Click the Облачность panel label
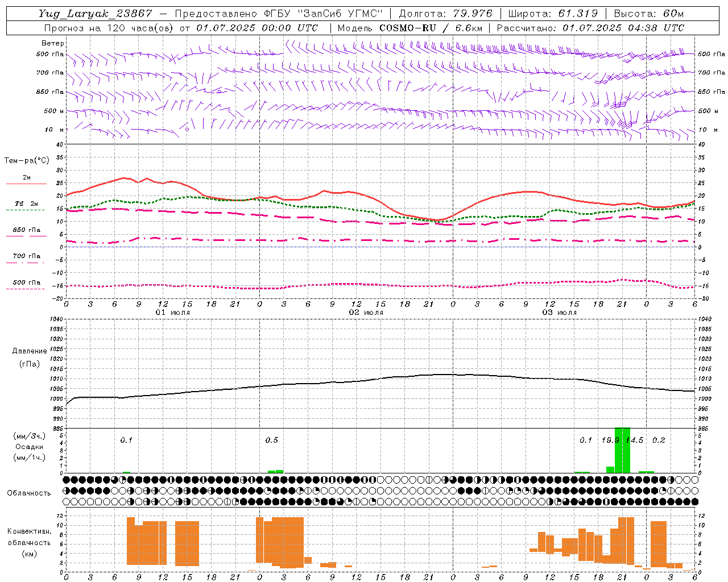Screen dimensions: 728x582 coord(29,493)
